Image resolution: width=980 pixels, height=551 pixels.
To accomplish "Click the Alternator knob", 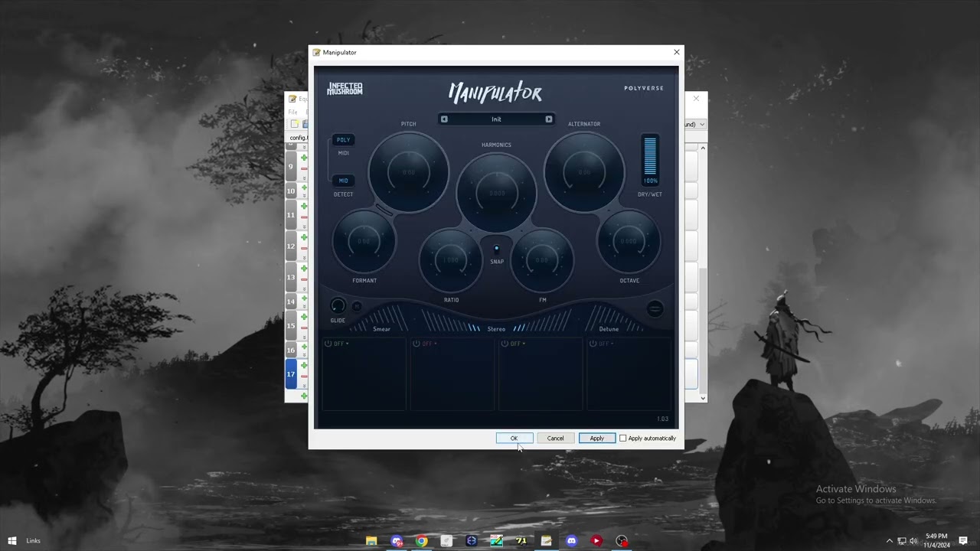I will pos(584,172).
